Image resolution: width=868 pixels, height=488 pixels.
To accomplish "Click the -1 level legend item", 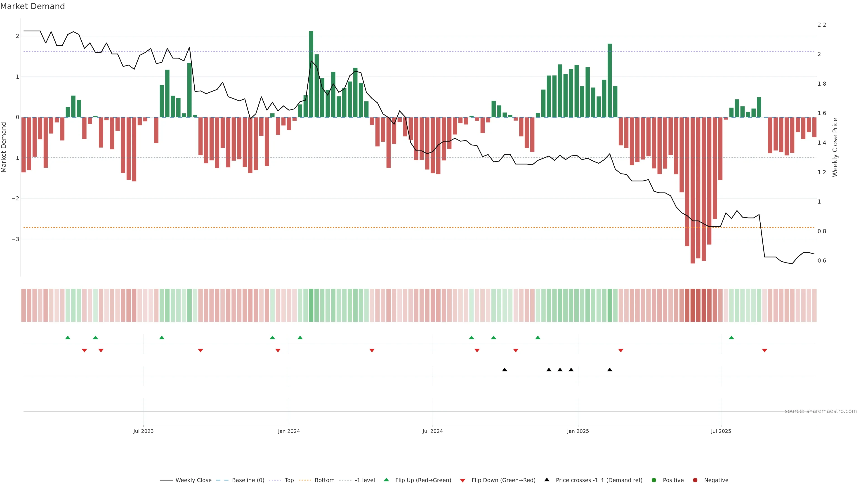I will coord(365,480).
